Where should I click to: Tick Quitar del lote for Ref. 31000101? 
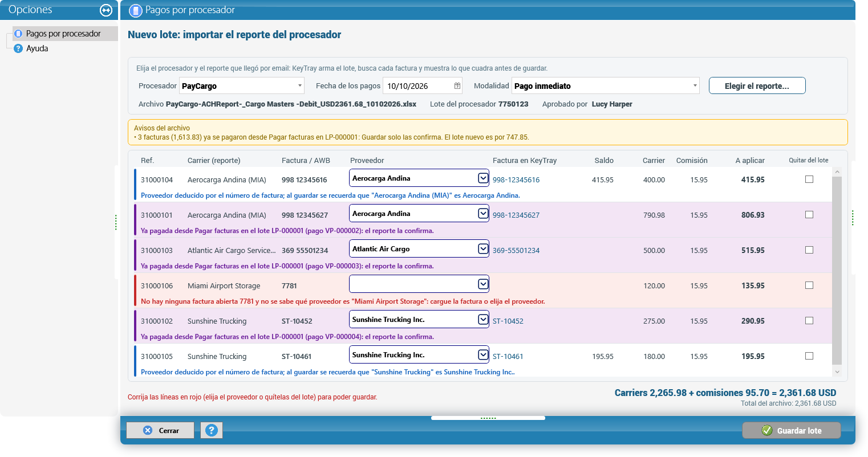pyautogui.click(x=809, y=214)
